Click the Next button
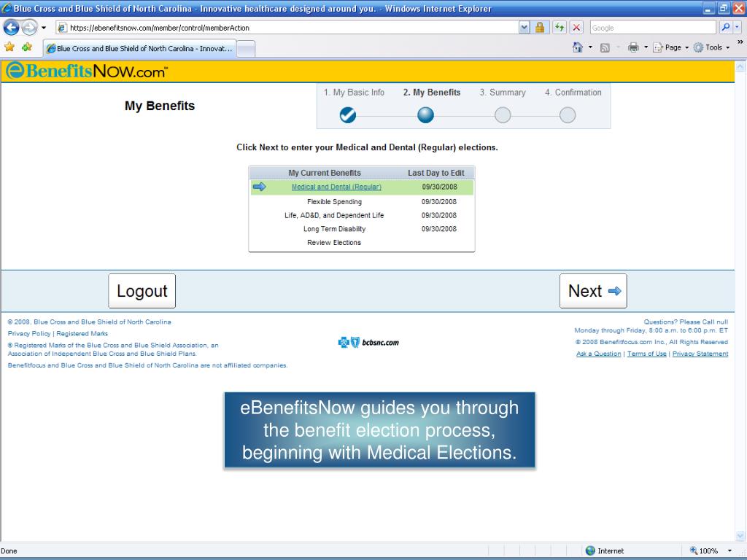747x560 pixels. pos(593,291)
